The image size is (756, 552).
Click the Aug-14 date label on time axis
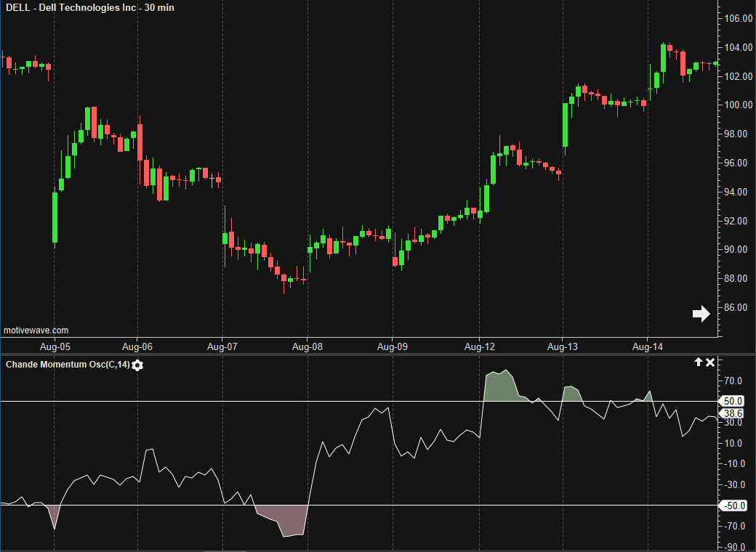647,347
